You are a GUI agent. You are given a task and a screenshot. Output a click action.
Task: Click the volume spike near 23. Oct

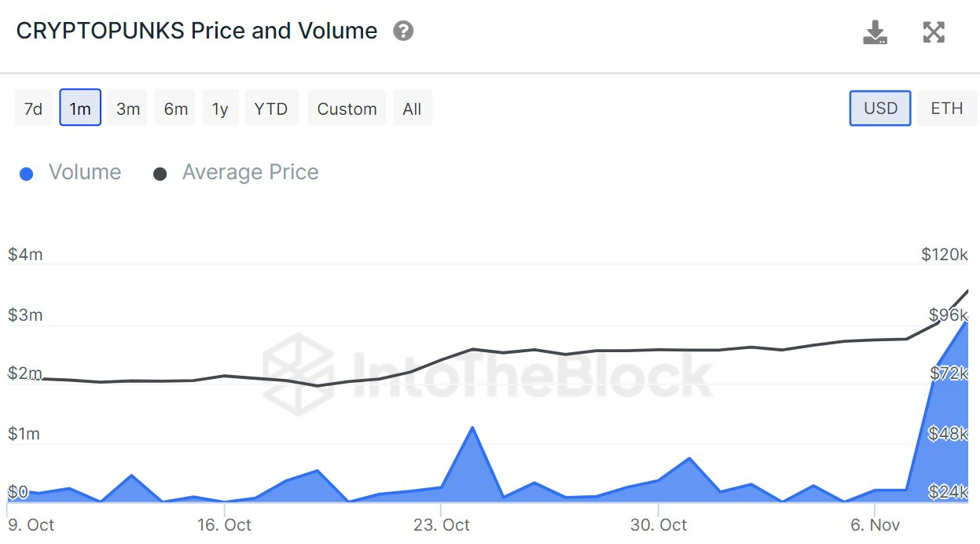click(x=472, y=428)
